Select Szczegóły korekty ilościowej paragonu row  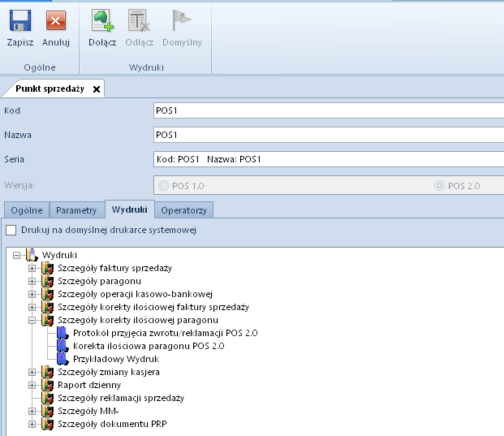138,320
